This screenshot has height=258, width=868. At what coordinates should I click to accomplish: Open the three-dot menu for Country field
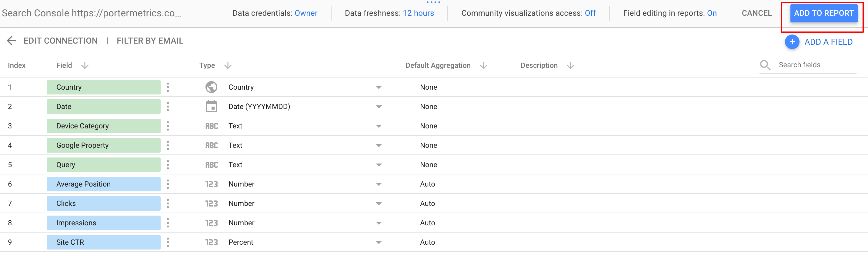[168, 87]
